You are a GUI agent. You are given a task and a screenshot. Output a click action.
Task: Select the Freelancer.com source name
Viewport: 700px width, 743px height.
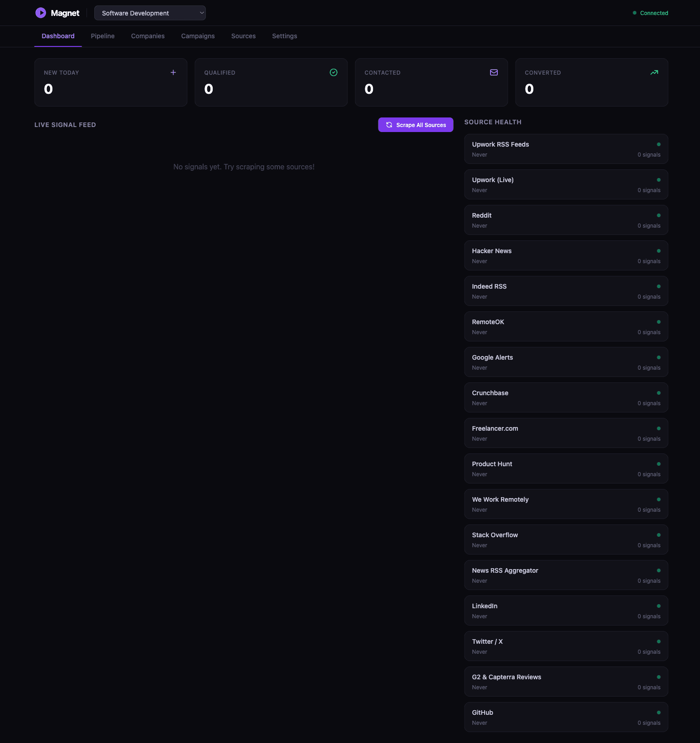coord(495,428)
